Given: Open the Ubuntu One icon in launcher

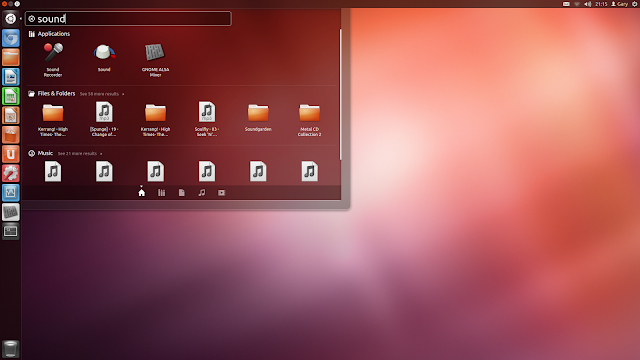Looking at the screenshot, I should (11, 154).
